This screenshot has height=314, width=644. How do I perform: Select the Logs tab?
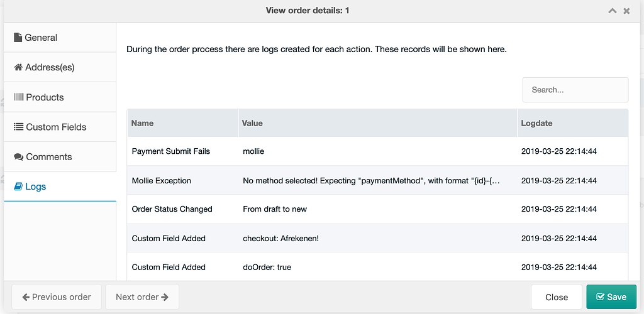click(x=60, y=187)
